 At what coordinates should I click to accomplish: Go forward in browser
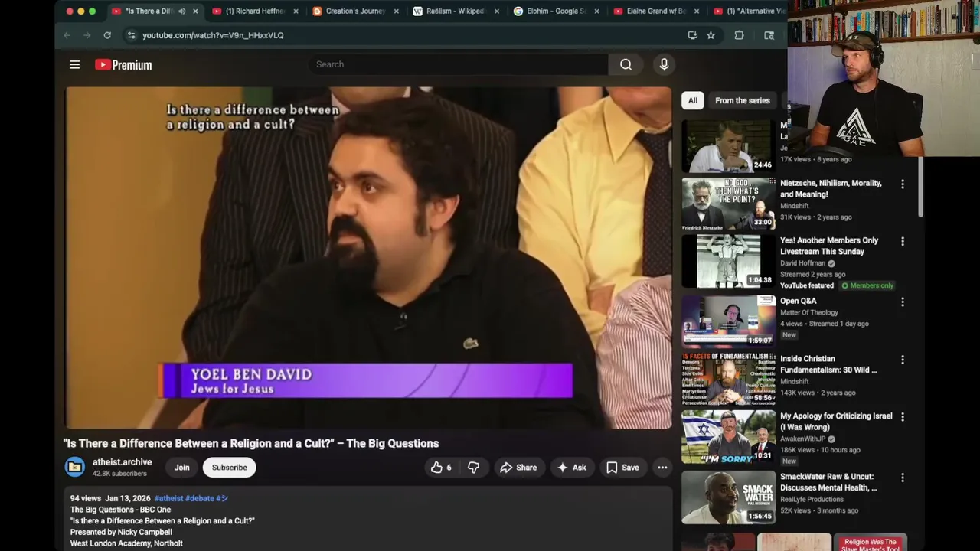[x=87, y=35]
